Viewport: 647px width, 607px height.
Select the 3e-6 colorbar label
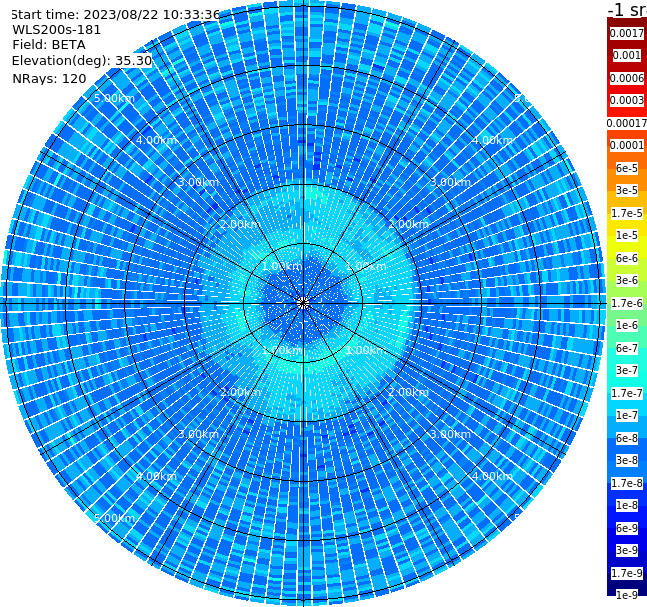coord(627,280)
